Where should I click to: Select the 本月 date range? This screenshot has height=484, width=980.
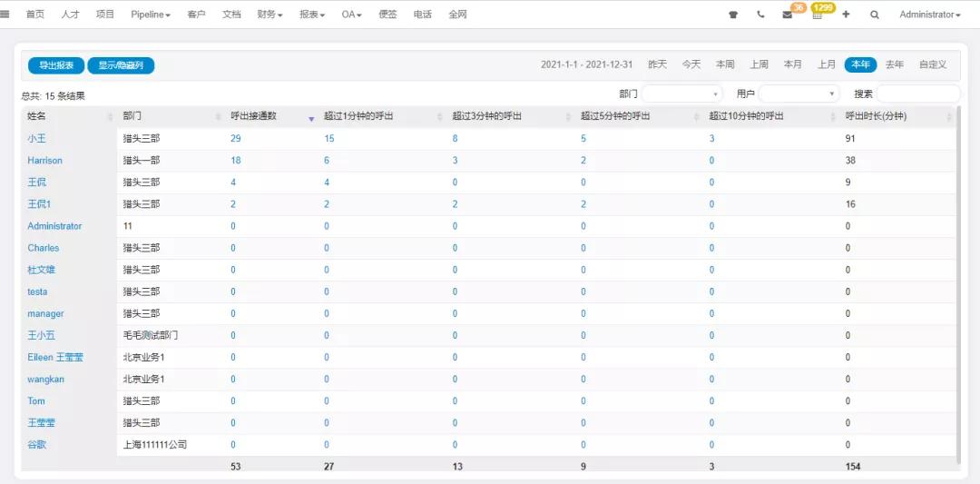pos(792,64)
